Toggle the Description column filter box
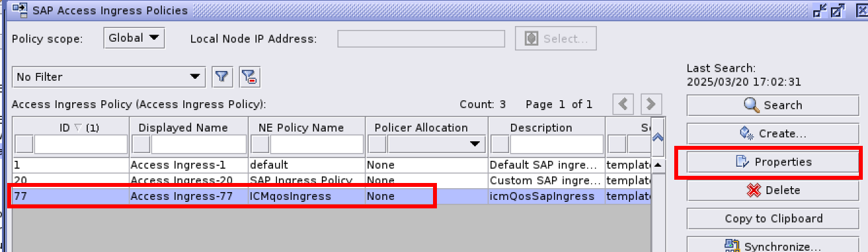Image resolution: width=868 pixels, height=252 pixels. tap(500, 144)
